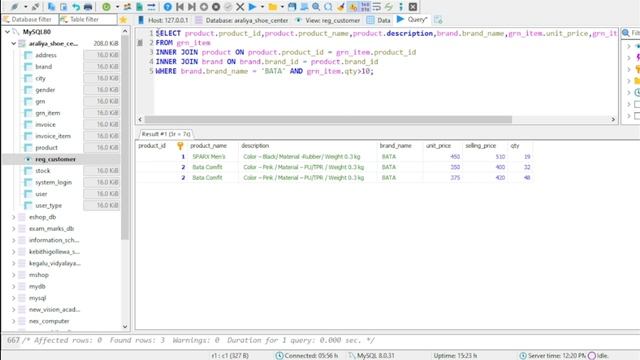Switch to View: reg_customer tab
This screenshot has height=360, width=640.
tap(328, 20)
